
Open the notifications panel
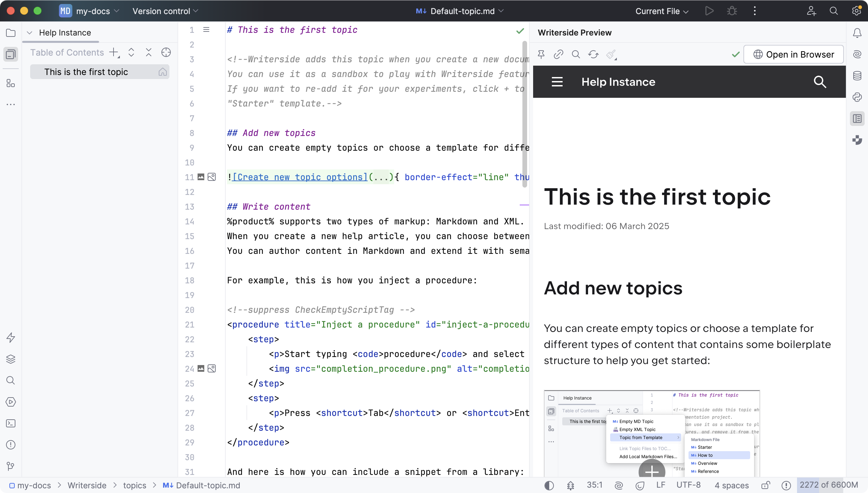point(857,32)
